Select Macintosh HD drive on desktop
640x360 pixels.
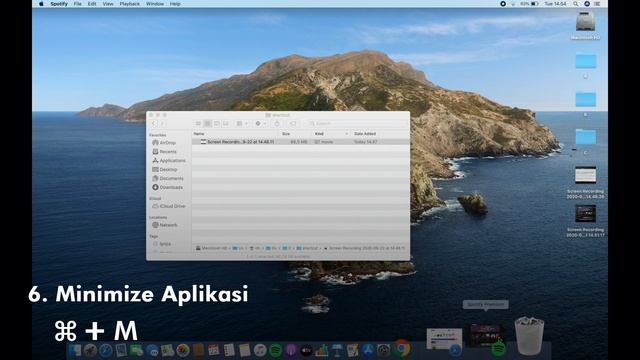[585, 25]
